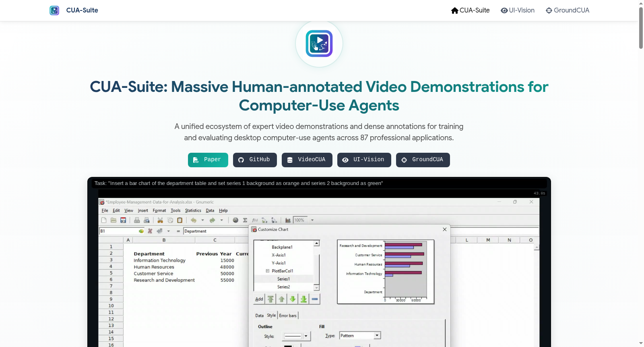Open the Tools menu
The width and height of the screenshot is (644, 347).
[175, 210]
